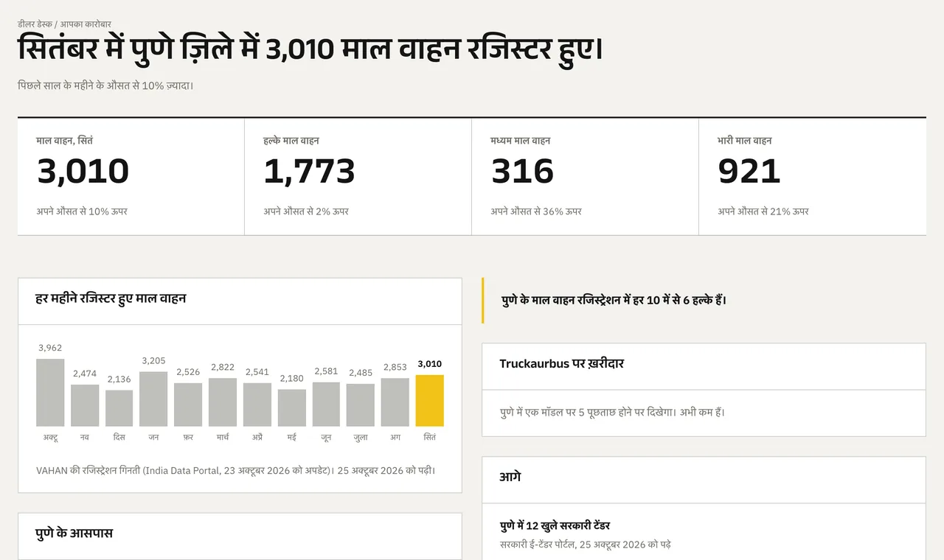Click the मार्च bar labeled 2,822
Screen dimensions: 944x560
(223, 402)
